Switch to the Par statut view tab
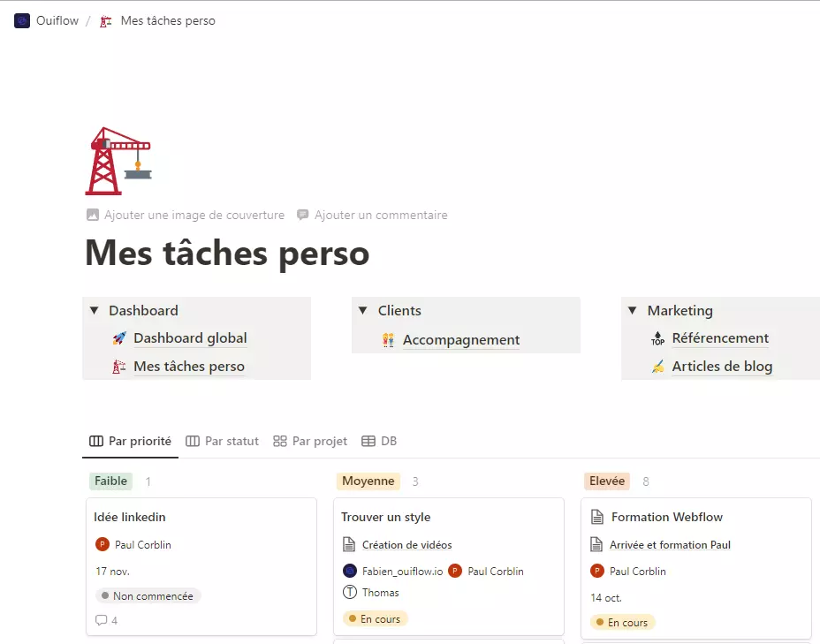The width and height of the screenshot is (820, 644). click(x=223, y=441)
